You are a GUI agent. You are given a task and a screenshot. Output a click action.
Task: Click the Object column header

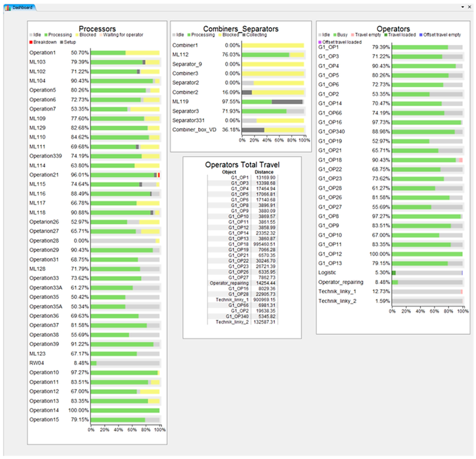pyautogui.click(x=229, y=172)
